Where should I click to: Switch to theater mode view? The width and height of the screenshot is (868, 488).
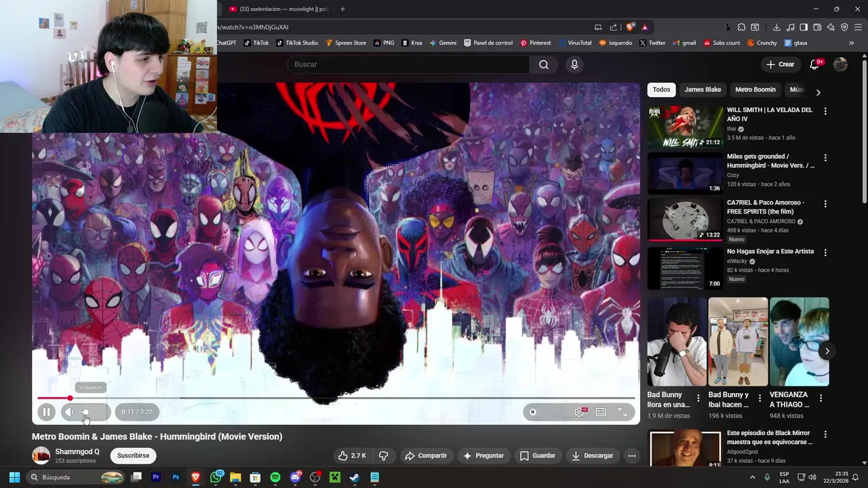(601, 411)
